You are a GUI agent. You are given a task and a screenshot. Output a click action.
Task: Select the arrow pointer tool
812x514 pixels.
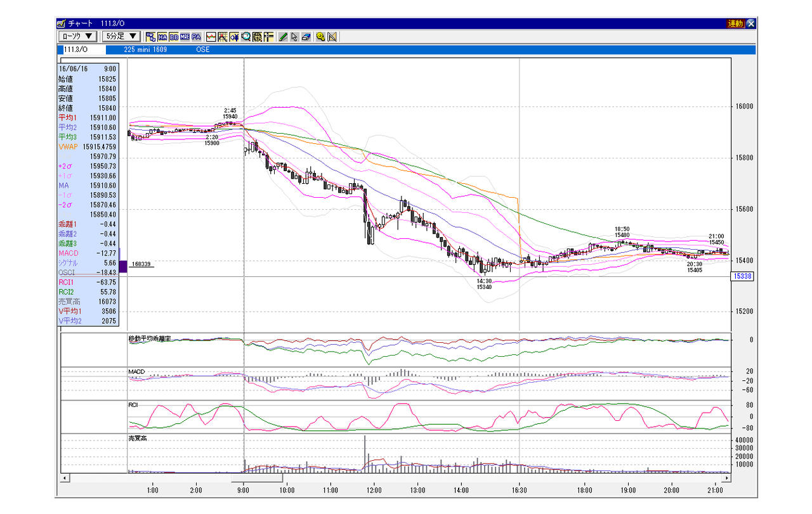point(294,37)
